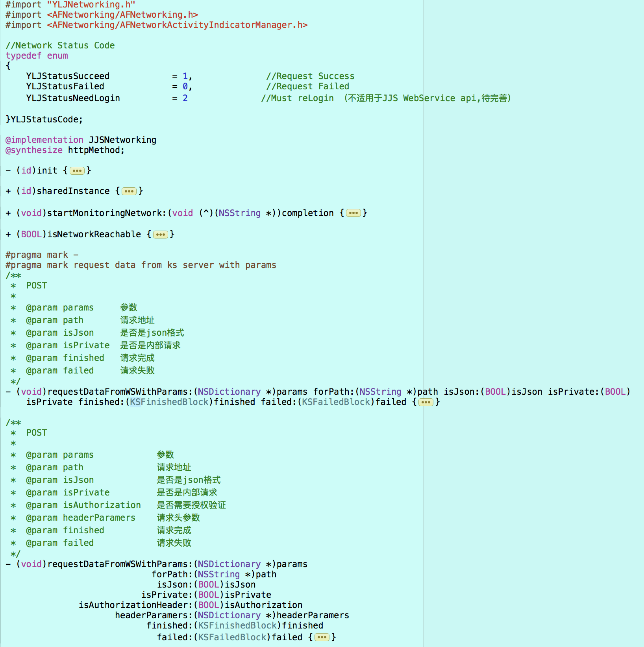This screenshot has height=647, width=644.
Task: Click KSFailedBlock in the isPrivate finished line
Action: tap(336, 402)
